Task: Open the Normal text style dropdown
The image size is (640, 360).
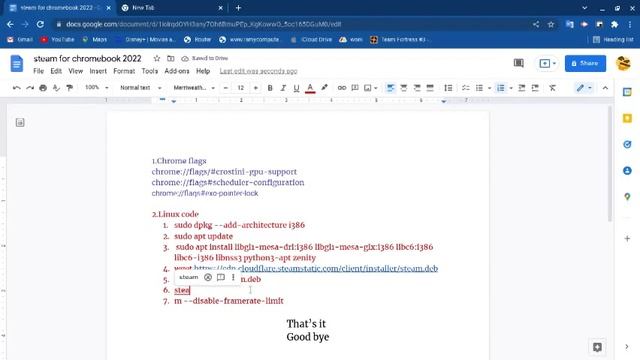Action: coord(140,88)
